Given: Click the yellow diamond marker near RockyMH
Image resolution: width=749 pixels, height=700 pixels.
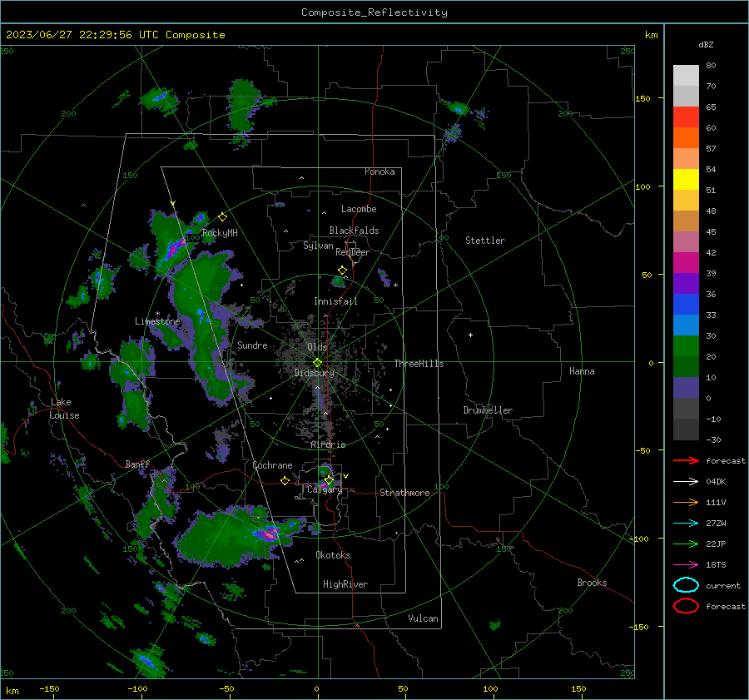Looking at the screenshot, I should [222, 217].
